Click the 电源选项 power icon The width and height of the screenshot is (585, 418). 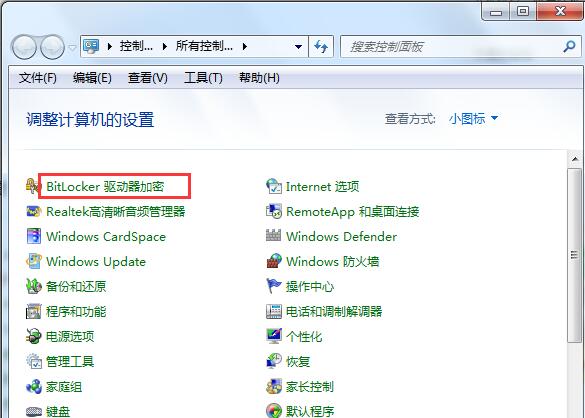pyautogui.click(x=33, y=336)
